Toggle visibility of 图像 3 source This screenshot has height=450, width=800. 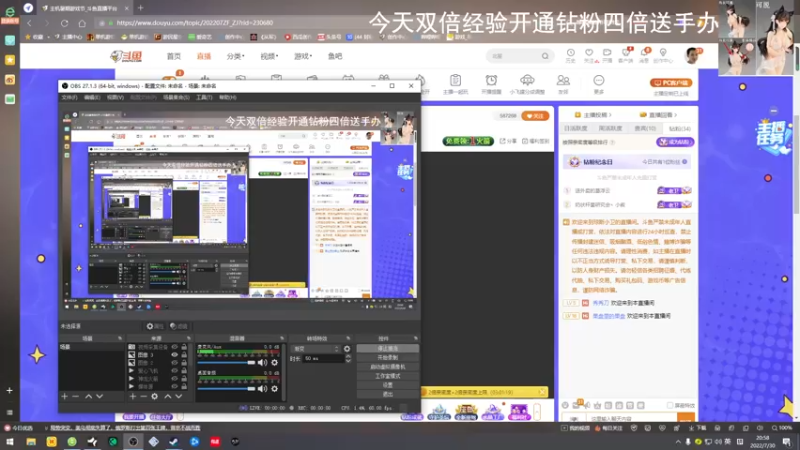coord(174,355)
